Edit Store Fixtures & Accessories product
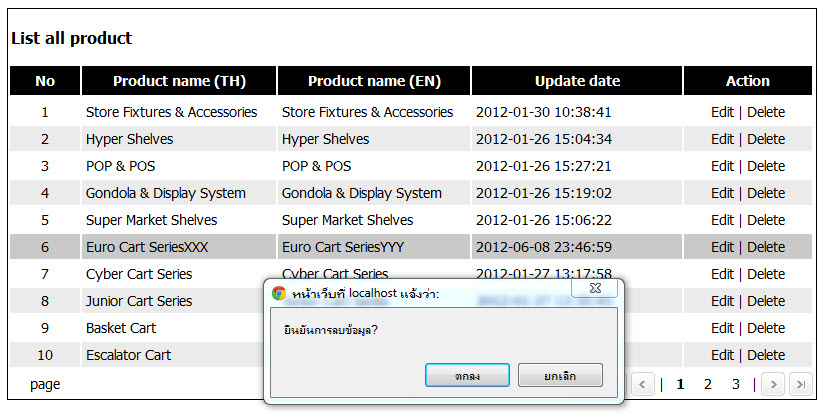Screen dimensions: 829x417 [722, 112]
